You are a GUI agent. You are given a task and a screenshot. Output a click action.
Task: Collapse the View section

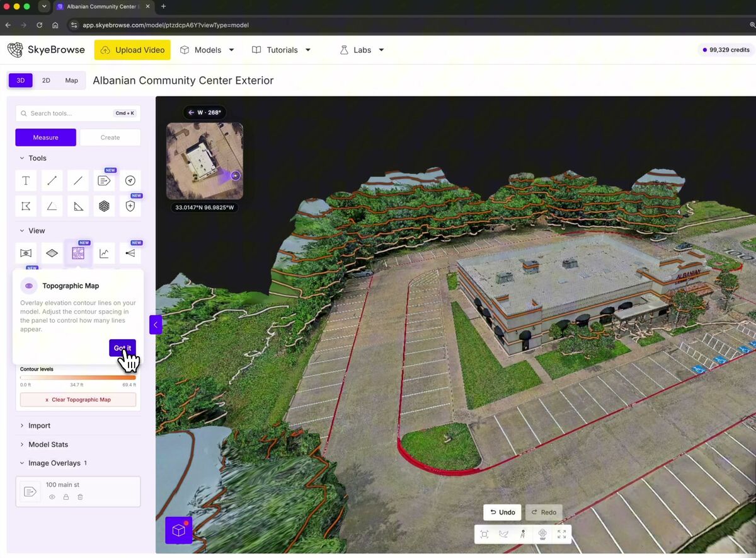32,231
